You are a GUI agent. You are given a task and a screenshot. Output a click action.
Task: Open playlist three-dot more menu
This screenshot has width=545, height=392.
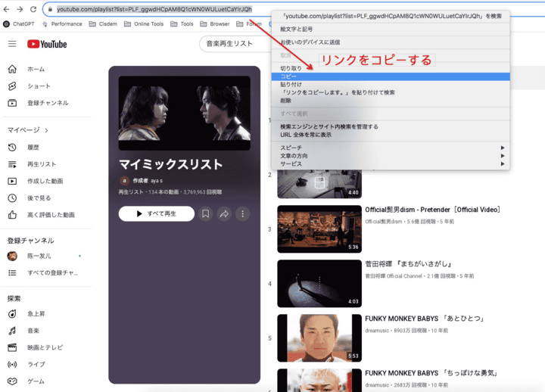point(243,213)
